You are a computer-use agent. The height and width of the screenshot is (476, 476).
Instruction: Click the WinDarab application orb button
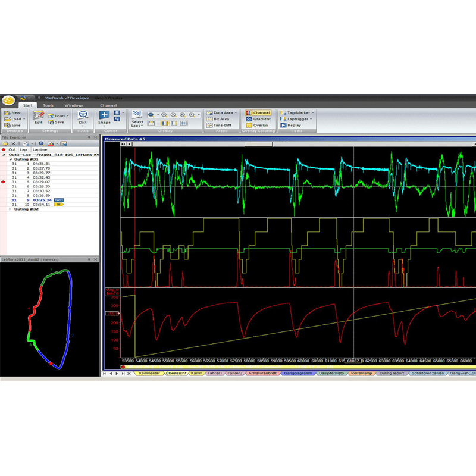[x=8, y=99]
